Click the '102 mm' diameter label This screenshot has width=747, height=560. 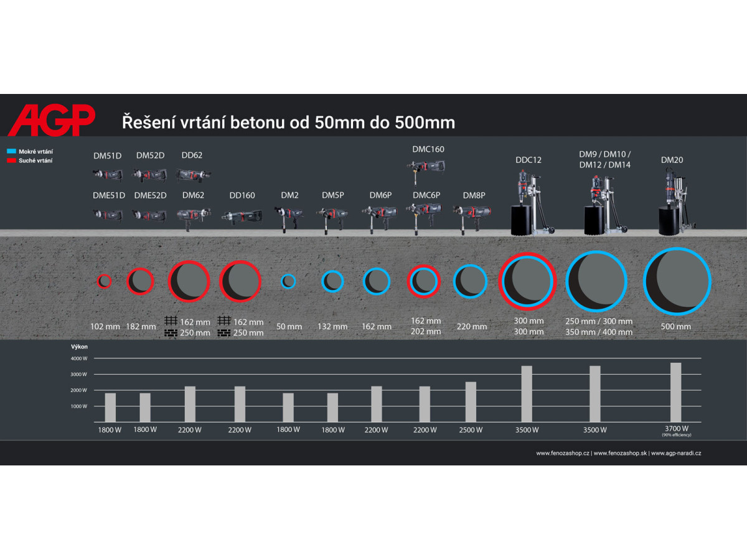coord(105,327)
